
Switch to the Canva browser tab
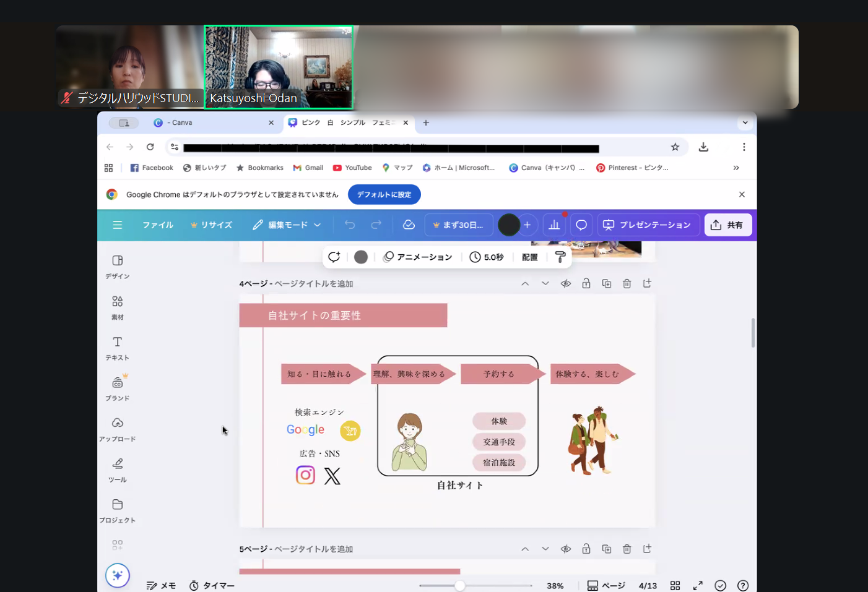click(x=210, y=122)
